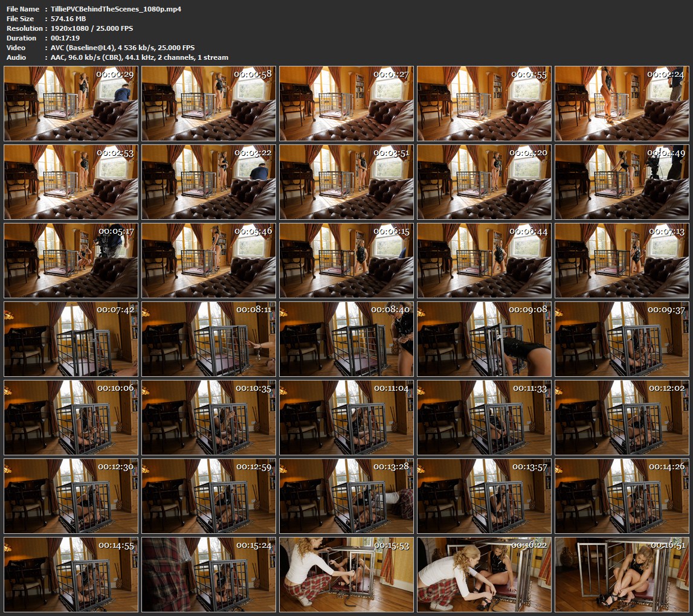The height and width of the screenshot is (616, 693).
Task: Click the 00:09:08 thumbnail
Action: (x=485, y=339)
